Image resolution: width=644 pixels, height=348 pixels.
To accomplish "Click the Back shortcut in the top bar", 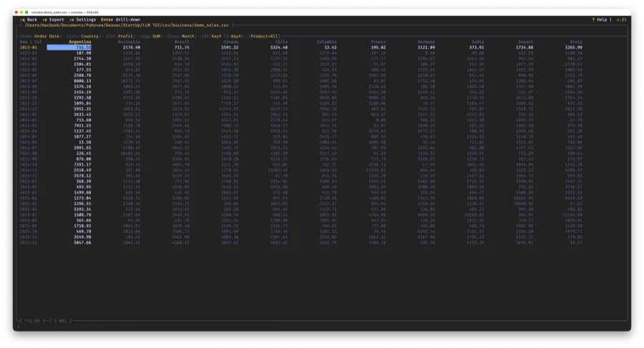I will (30, 19).
